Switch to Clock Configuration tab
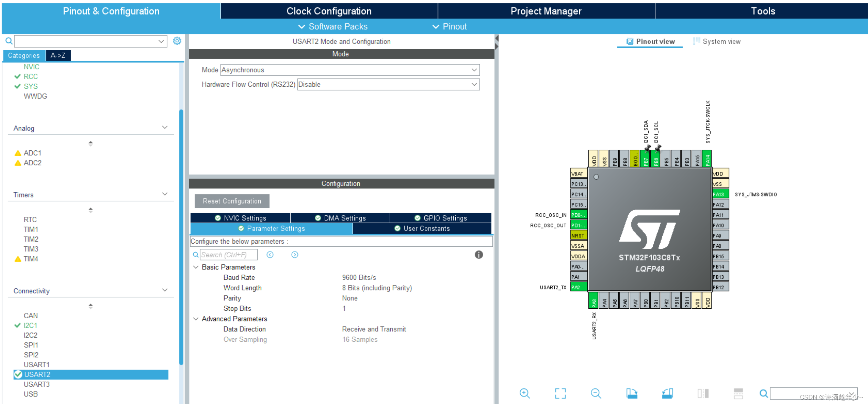 [329, 11]
